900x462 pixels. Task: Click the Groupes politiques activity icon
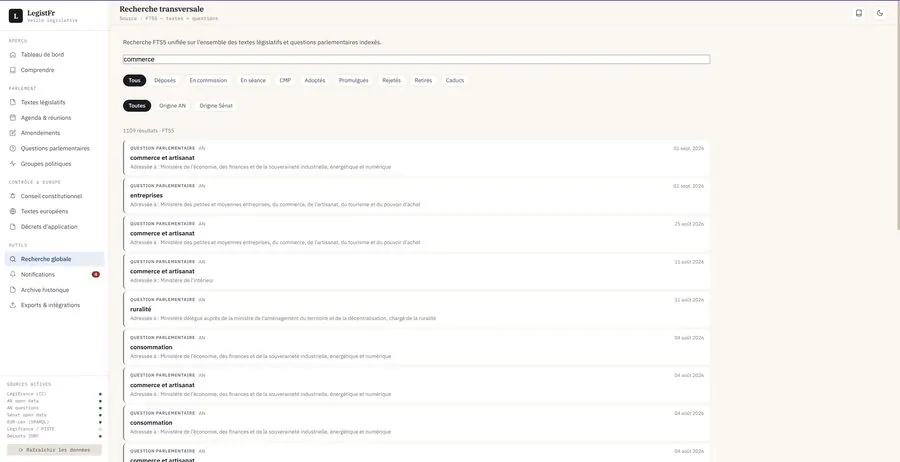click(13, 164)
